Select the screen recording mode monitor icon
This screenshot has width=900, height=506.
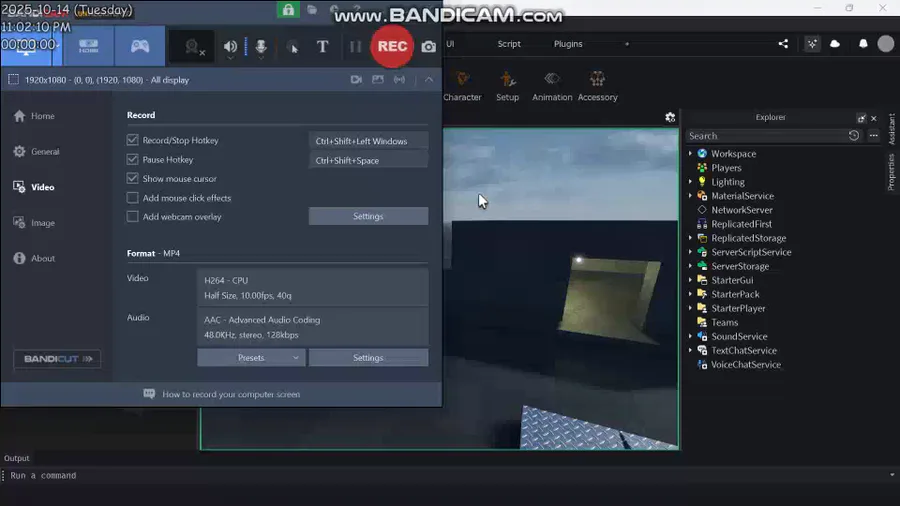pos(26,47)
